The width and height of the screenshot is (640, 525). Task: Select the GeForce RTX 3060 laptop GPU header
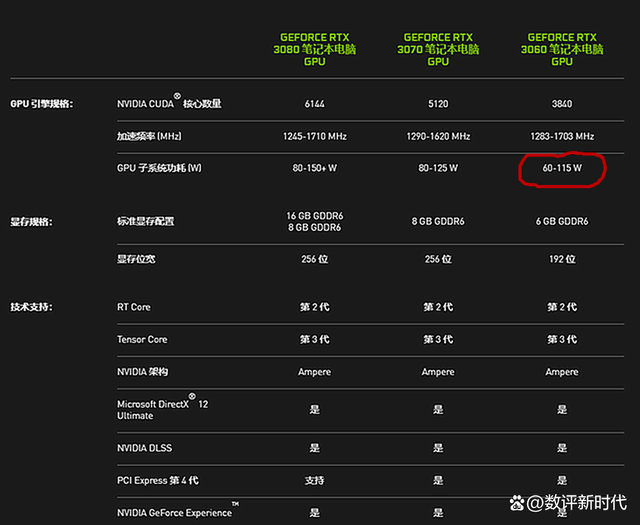[x=562, y=49]
